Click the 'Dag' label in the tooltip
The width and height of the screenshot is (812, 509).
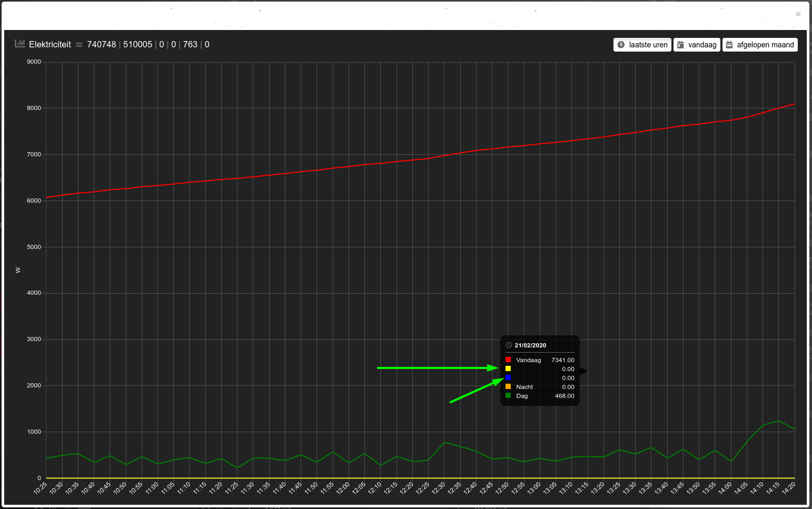click(522, 396)
